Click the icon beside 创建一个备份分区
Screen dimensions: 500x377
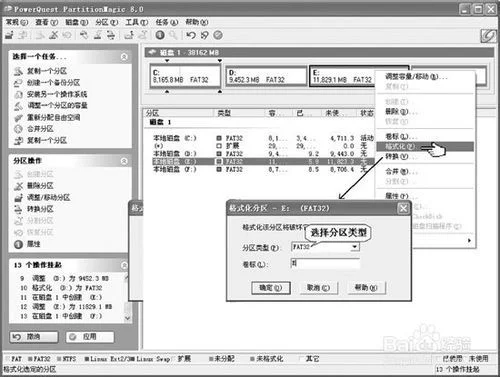pyautogui.click(x=18, y=83)
